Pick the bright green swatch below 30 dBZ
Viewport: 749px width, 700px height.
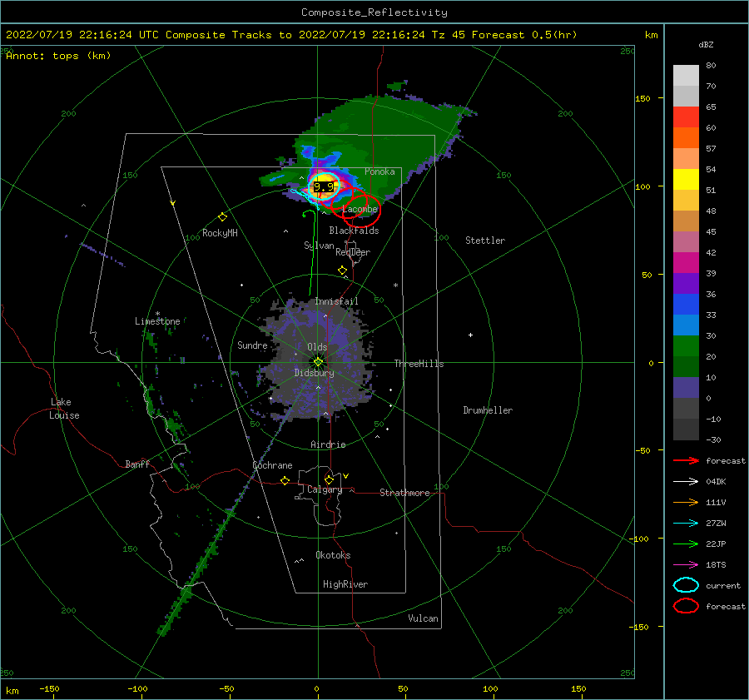click(686, 346)
